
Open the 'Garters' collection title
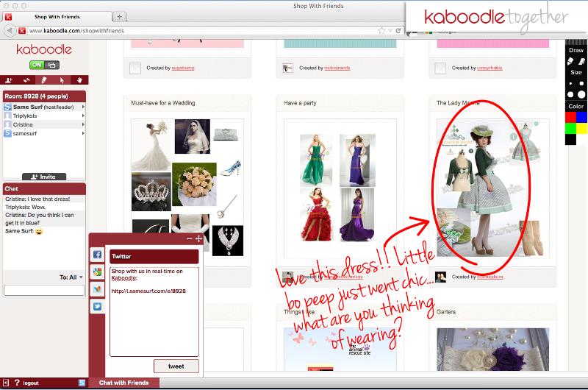pyautogui.click(x=446, y=312)
